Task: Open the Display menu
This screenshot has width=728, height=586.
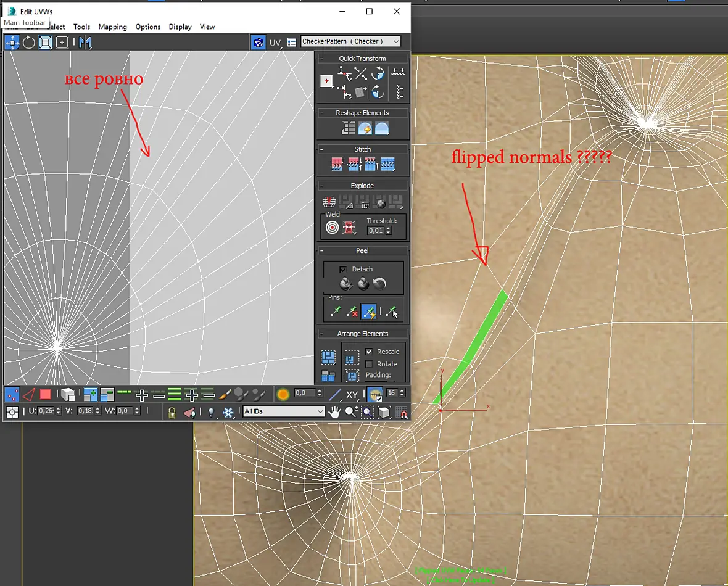Action: pos(180,27)
